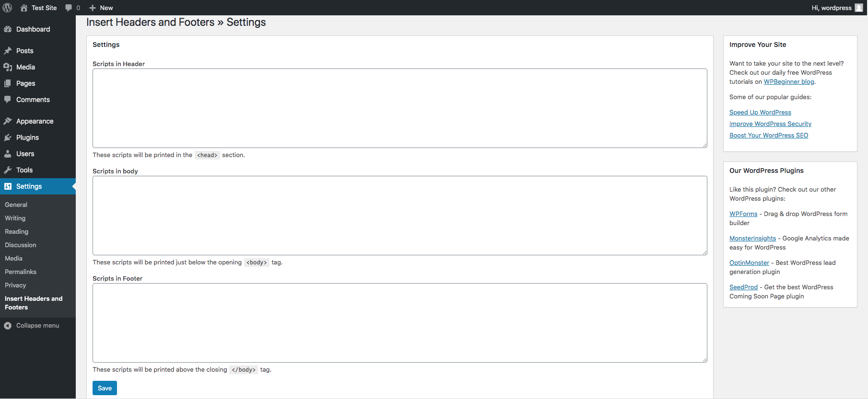Save the header and footer scripts
Viewport: 868px width, 399px height.
105,388
